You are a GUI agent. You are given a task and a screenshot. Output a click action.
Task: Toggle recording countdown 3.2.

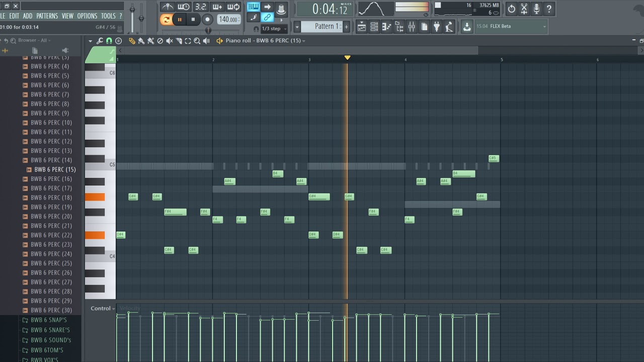click(200, 7)
